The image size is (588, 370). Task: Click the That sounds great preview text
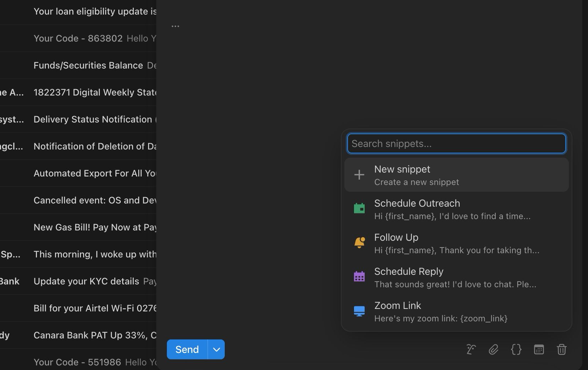(455, 284)
